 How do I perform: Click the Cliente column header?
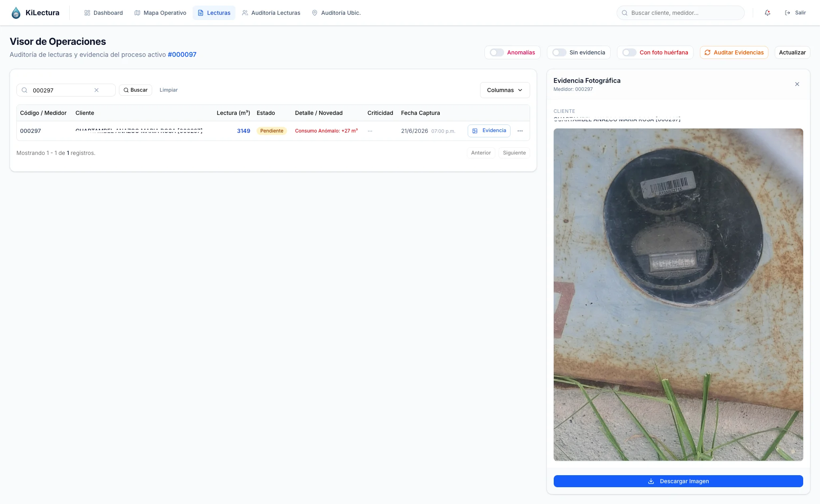click(x=85, y=113)
